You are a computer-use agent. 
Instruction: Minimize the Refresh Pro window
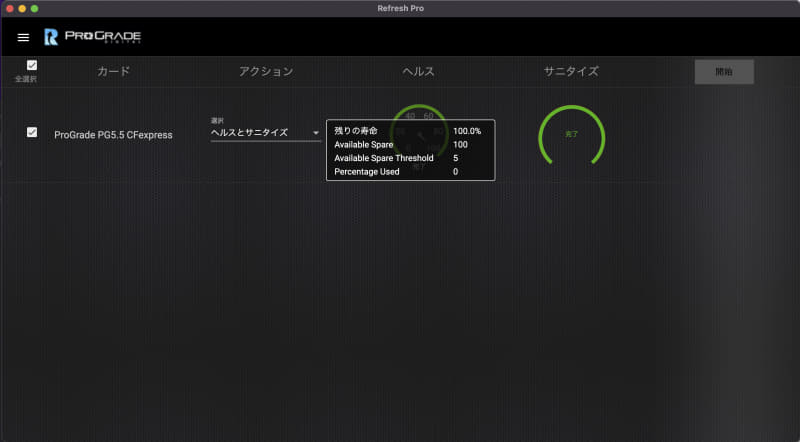[22, 8]
